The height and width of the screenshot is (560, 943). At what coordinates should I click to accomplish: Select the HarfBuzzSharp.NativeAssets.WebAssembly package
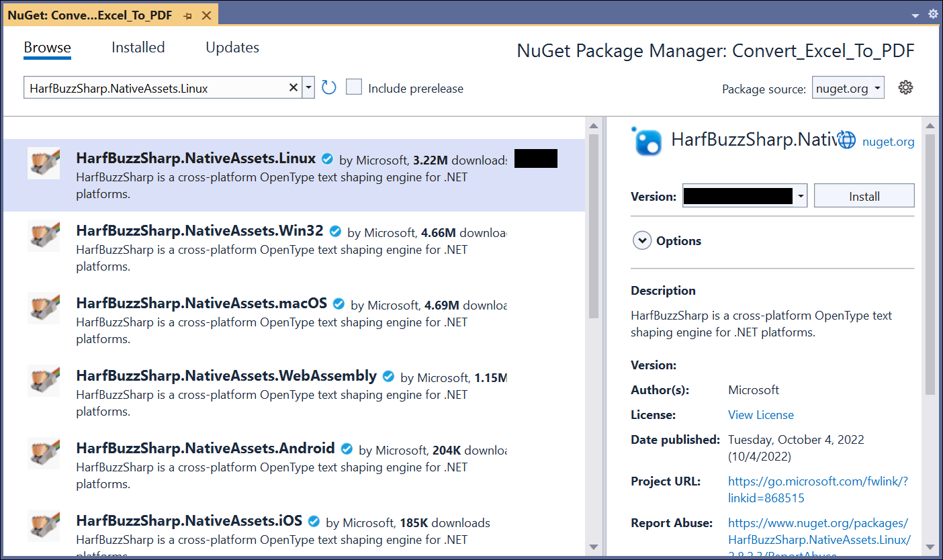coord(226,376)
